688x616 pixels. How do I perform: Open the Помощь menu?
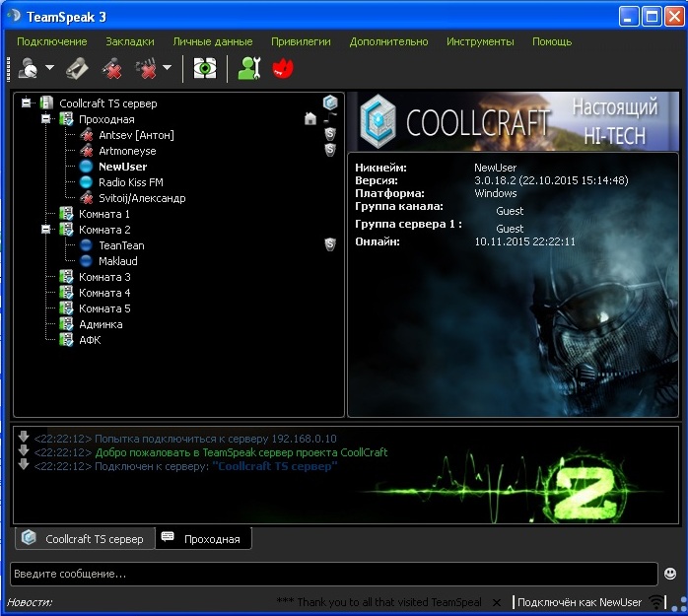(x=552, y=41)
